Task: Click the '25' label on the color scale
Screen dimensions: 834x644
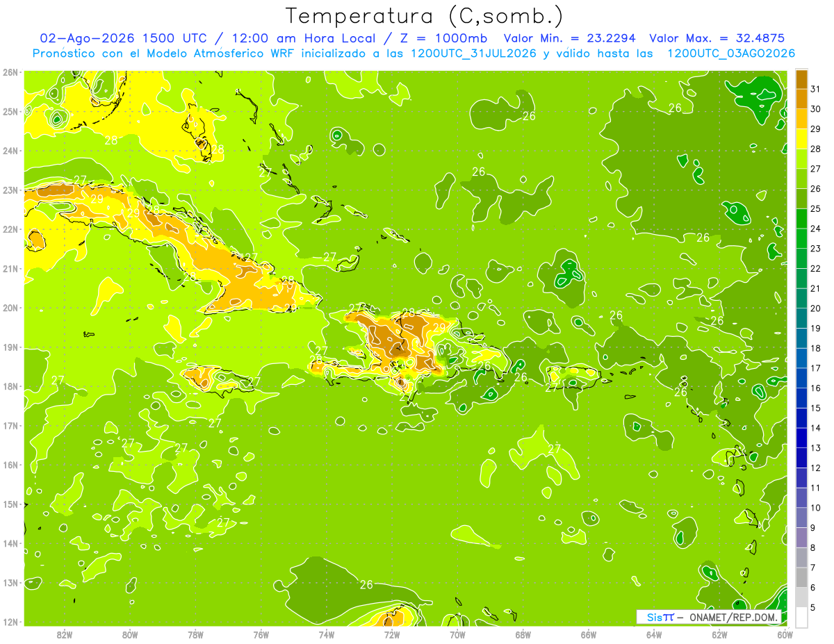Action: (816, 208)
